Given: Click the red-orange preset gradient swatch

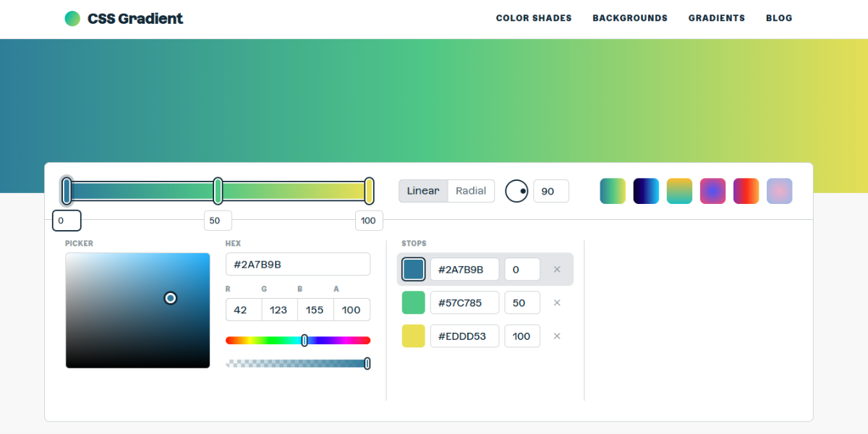Looking at the screenshot, I should coord(746,190).
